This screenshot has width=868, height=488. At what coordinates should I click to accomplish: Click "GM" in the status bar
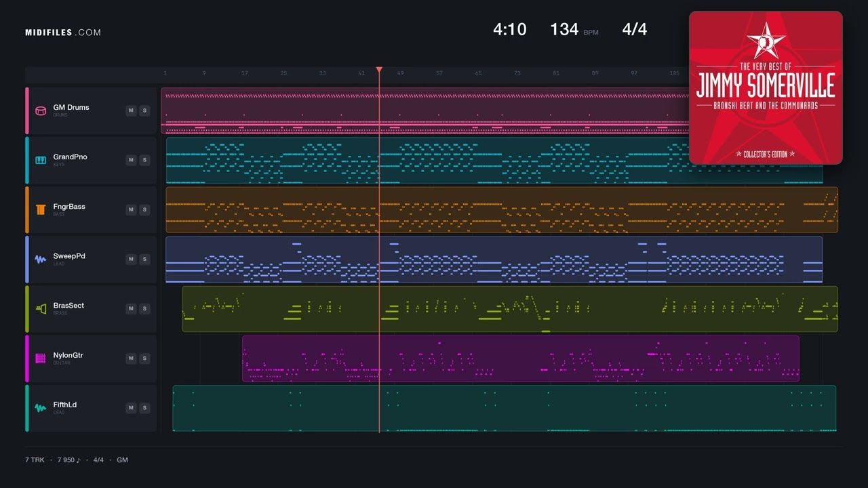point(122,460)
